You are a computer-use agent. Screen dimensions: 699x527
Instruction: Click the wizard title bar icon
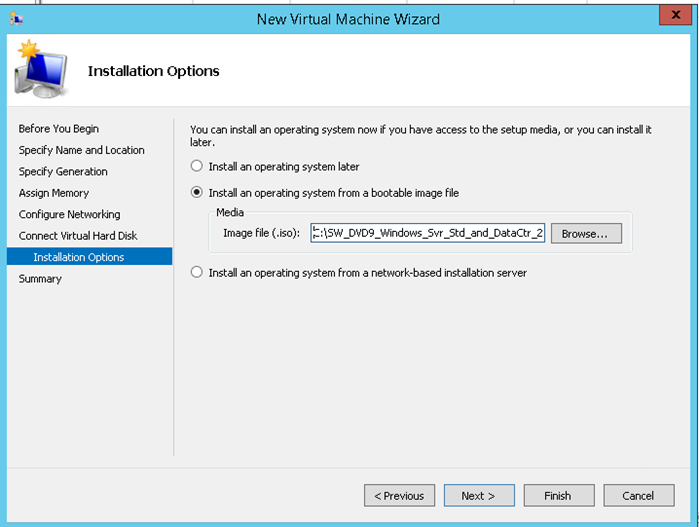pos(16,19)
